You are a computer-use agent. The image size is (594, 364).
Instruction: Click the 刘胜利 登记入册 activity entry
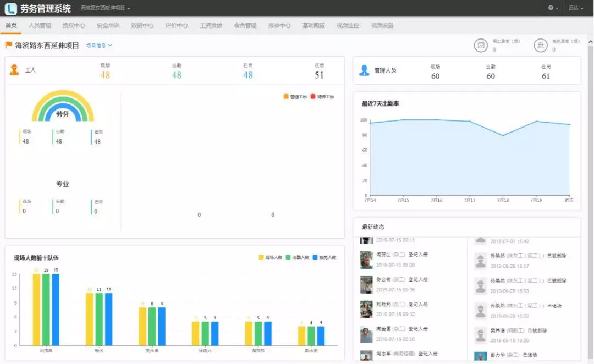[402, 304]
